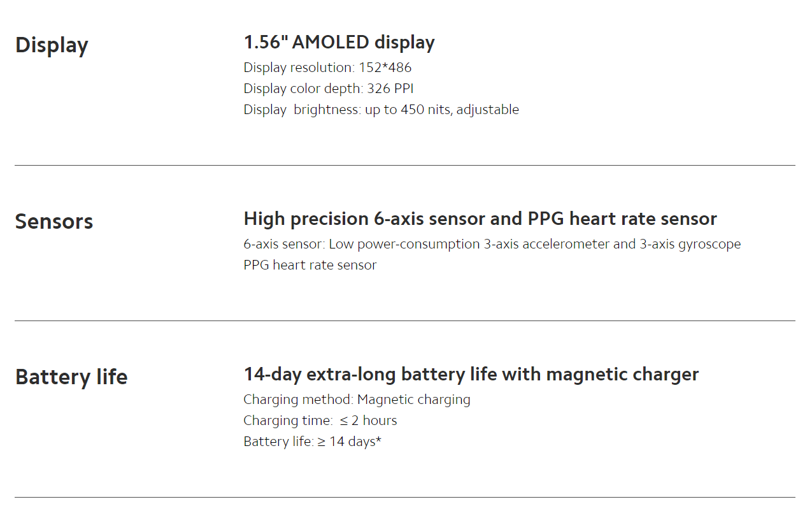Screen dimensions: 812x511
Task: Click the words magnetic charger in battery title
Action: pyautogui.click(x=622, y=375)
